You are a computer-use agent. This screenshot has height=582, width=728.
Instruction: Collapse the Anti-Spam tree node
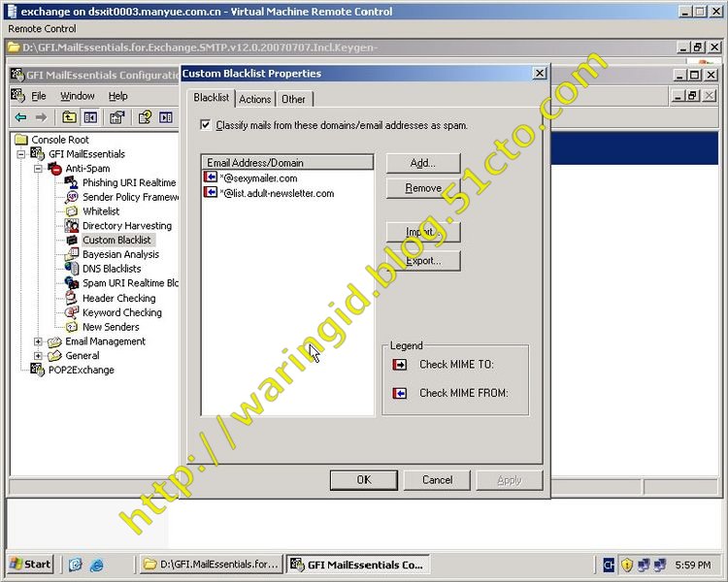pos(39,169)
